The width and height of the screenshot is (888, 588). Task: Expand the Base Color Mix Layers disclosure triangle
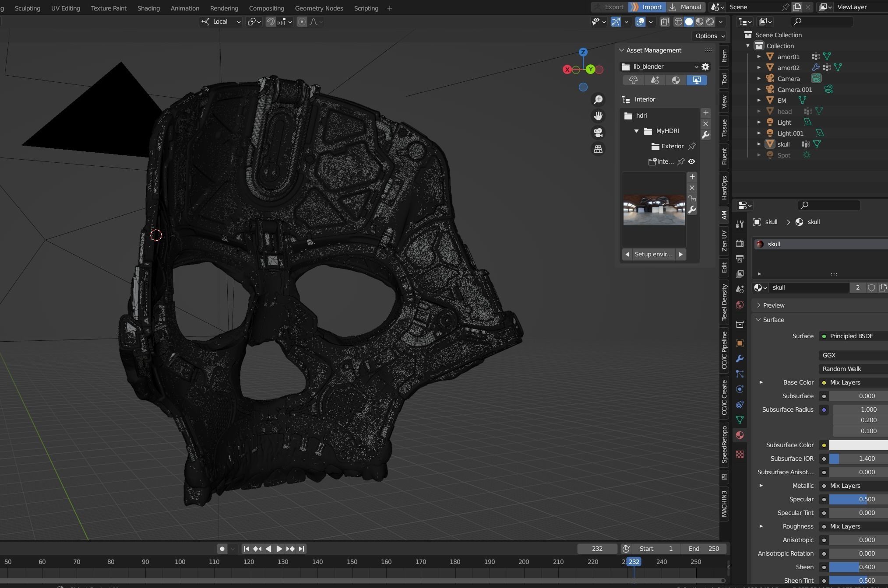click(x=761, y=382)
